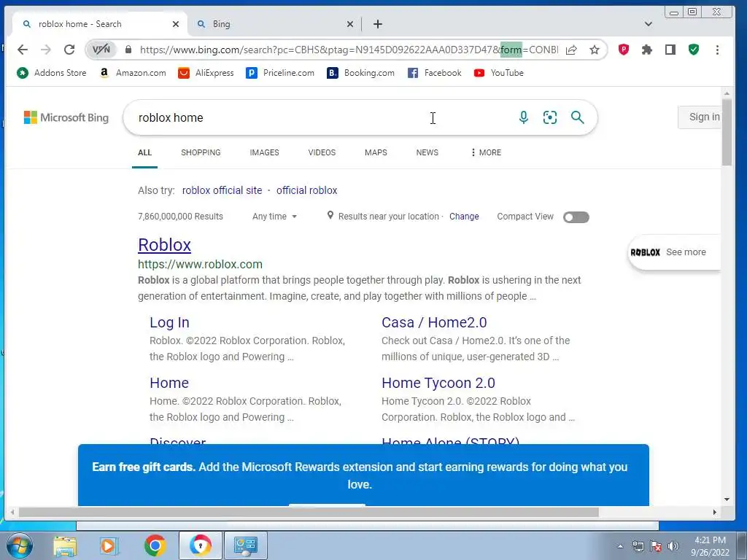Screen dimensions: 747x560
Task: Open the VPN badge in address bar
Action: point(101,50)
